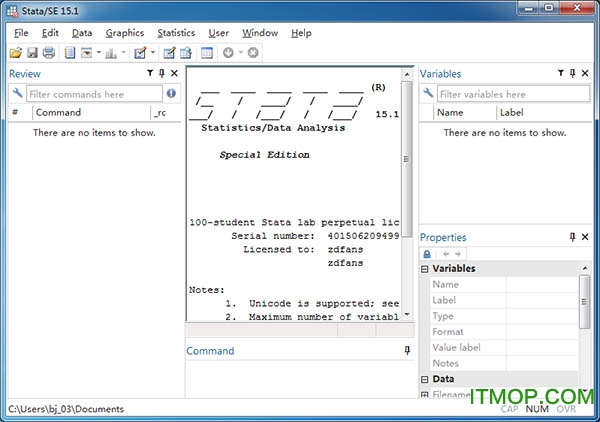Image resolution: width=600 pixels, height=422 pixels.
Task: Click the Command column header in Review
Action: click(x=91, y=112)
